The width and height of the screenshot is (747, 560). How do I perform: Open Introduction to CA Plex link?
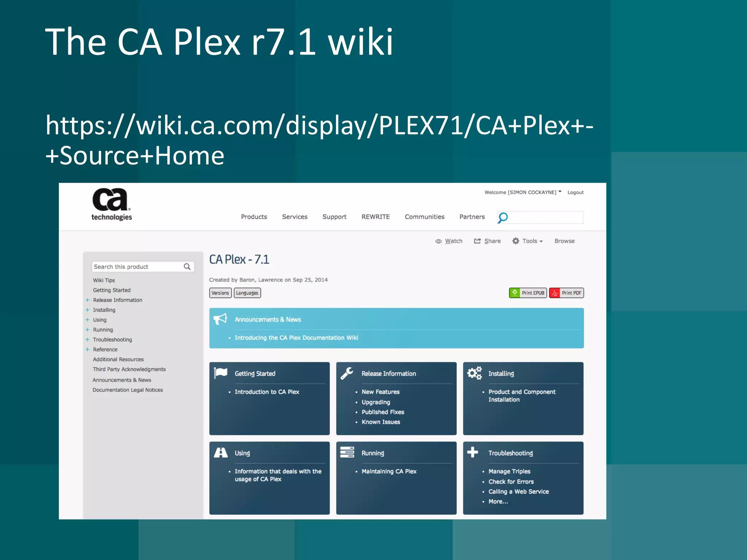[x=267, y=392]
